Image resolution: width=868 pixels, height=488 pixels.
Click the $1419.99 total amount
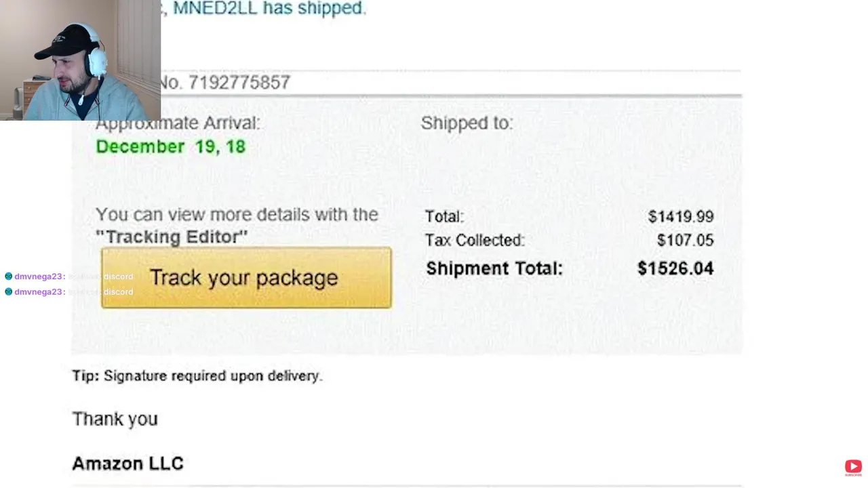point(680,217)
